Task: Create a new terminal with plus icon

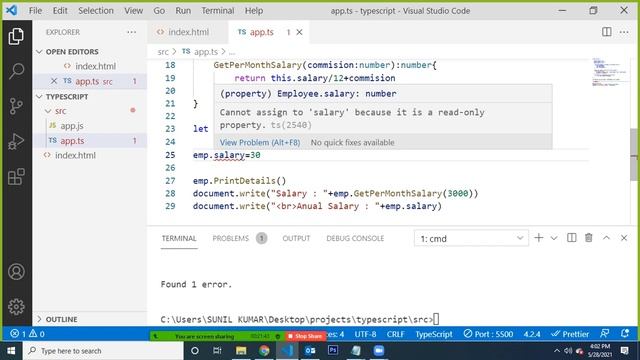Action: point(538,238)
